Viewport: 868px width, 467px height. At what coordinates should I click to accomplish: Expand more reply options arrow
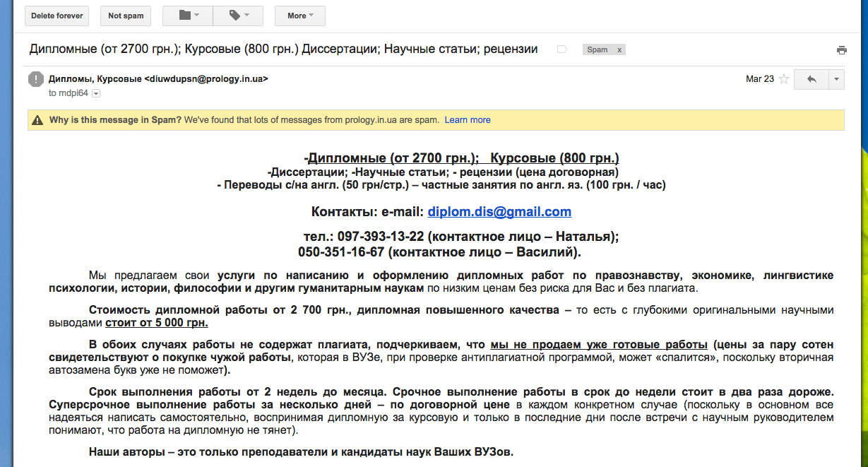point(836,79)
